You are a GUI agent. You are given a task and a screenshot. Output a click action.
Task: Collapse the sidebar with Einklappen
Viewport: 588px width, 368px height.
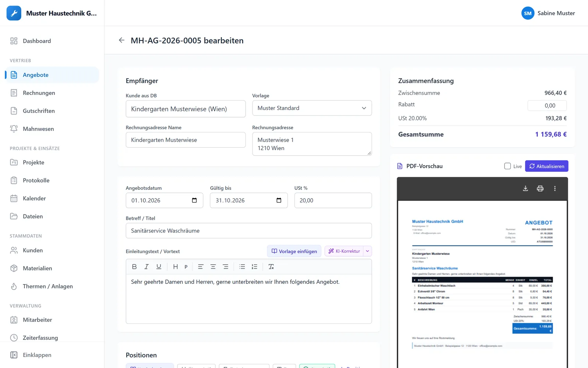[x=52, y=355]
